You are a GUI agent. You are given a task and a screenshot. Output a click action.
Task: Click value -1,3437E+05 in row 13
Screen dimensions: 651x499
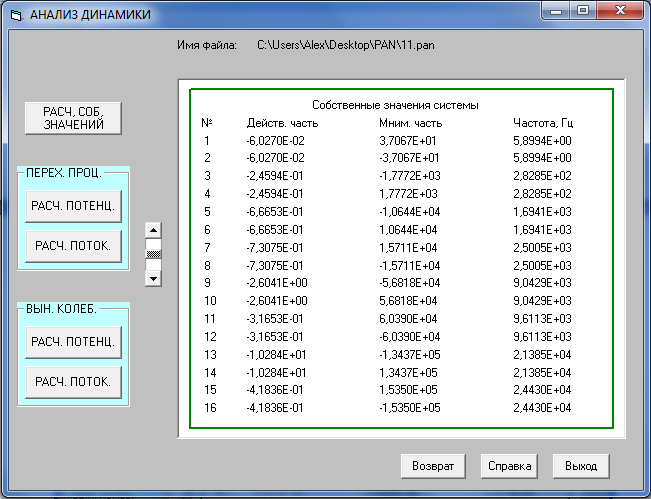tap(409, 355)
